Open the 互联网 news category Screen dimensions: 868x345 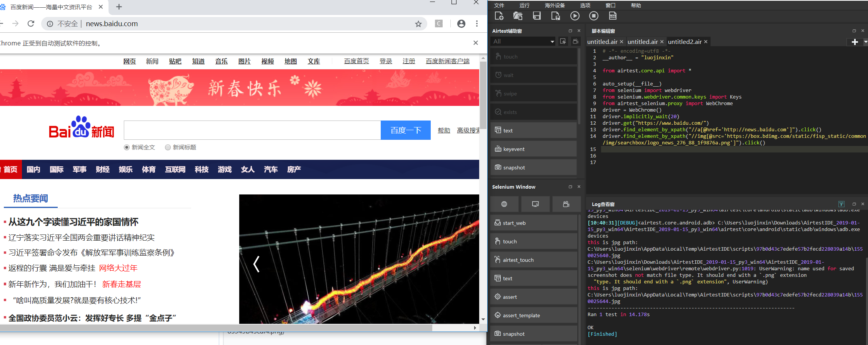click(x=175, y=169)
